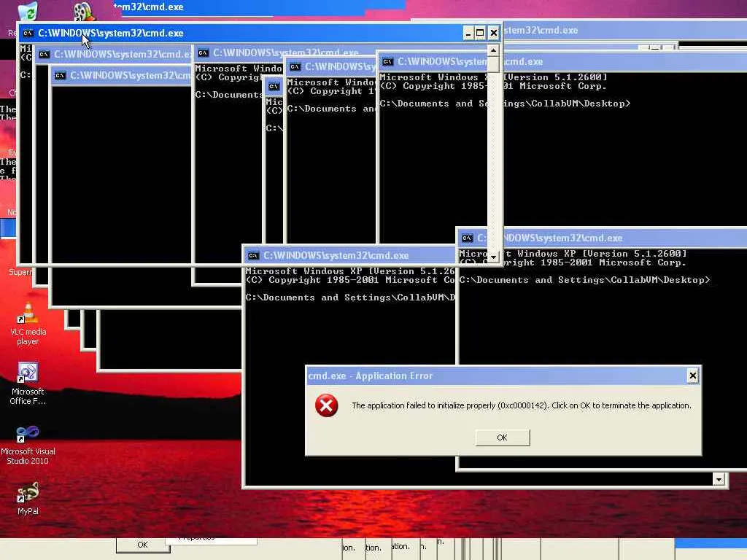747x560 pixels.
Task: Click the OK button at the bottom-left screen edge
Action: (142, 545)
